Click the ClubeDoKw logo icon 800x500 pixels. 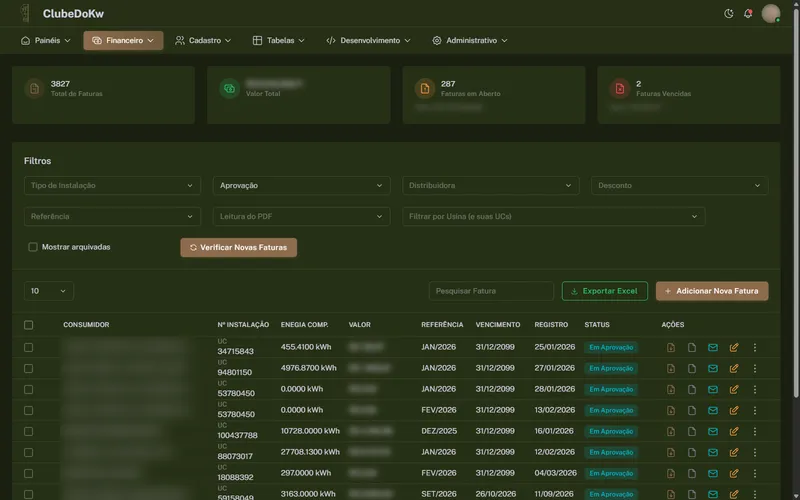point(25,13)
